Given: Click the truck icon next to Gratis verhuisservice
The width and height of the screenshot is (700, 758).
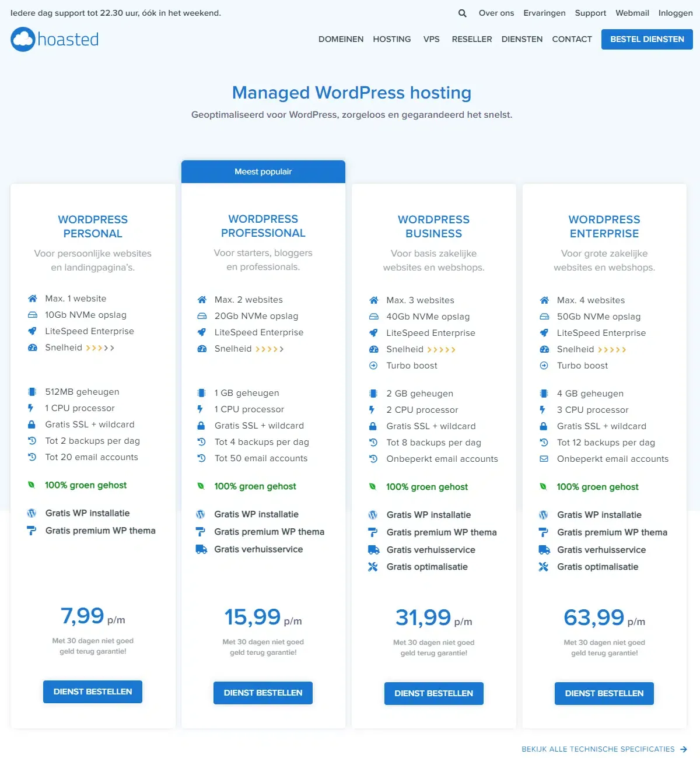Looking at the screenshot, I should pos(201,549).
